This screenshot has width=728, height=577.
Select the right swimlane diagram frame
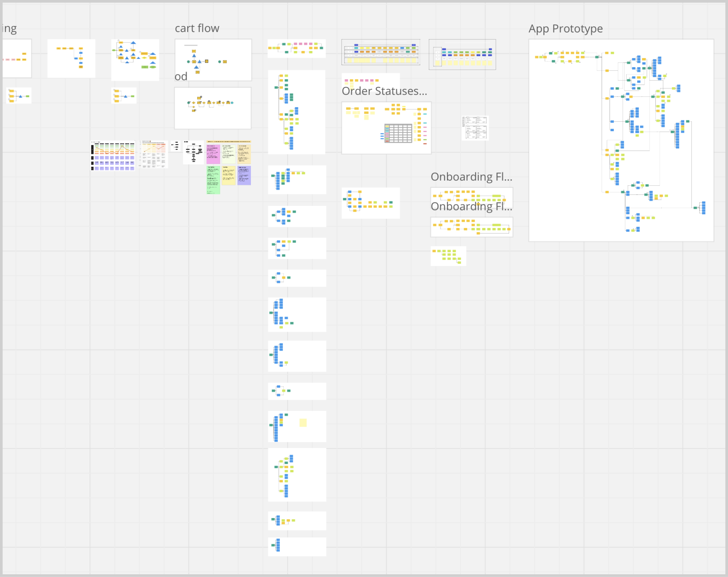tap(462, 54)
